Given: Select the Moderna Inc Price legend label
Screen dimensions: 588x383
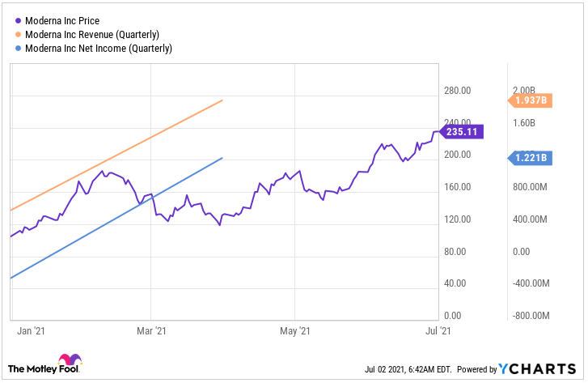Looking at the screenshot, I should [x=68, y=20].
